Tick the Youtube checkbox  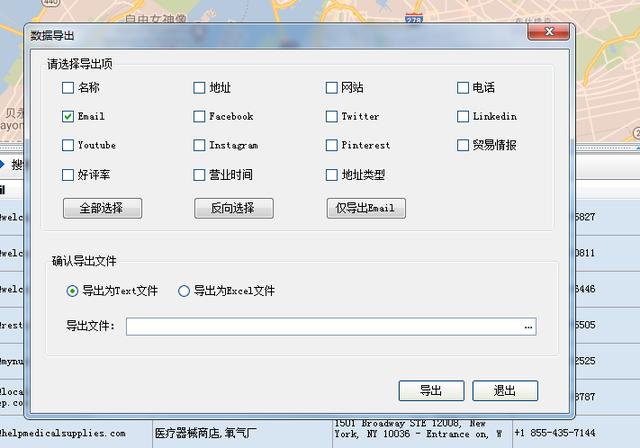click(68, 145)
